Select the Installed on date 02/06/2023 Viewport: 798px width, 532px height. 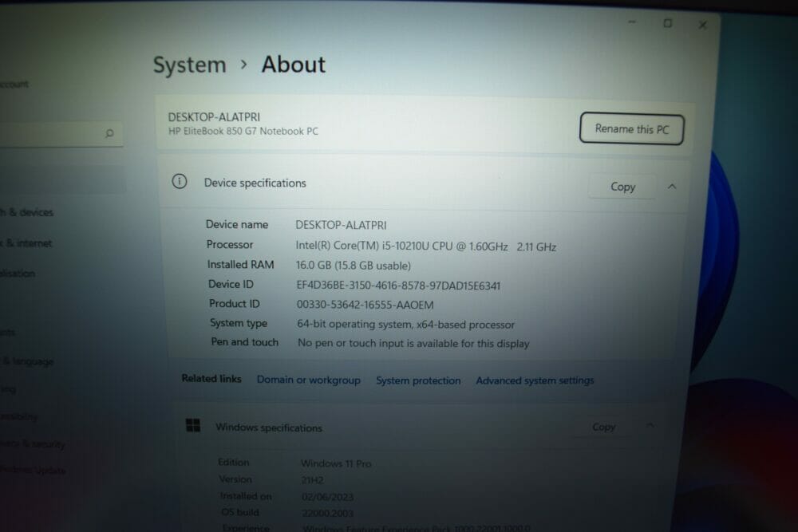327,496
